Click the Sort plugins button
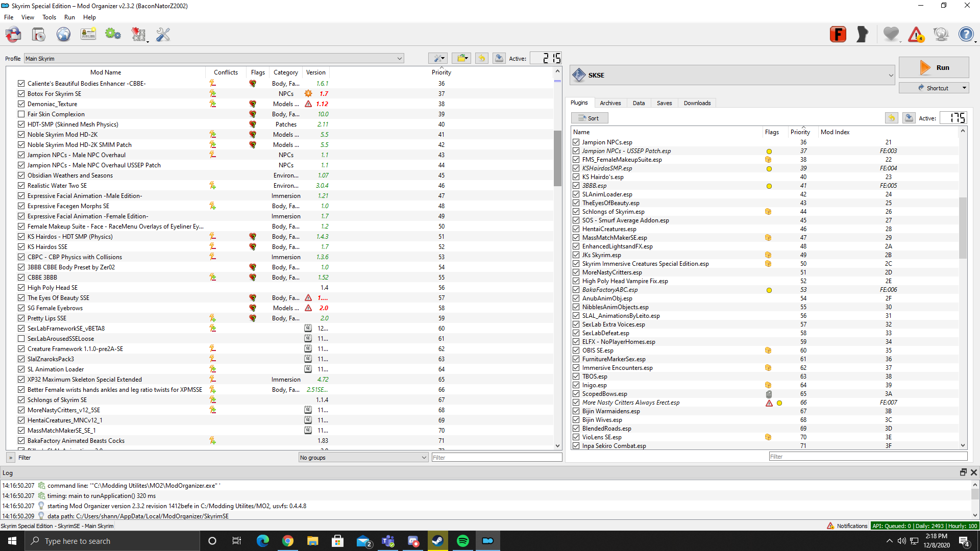The height and width of the screenshot is (551, 980). tap(590, 118)
